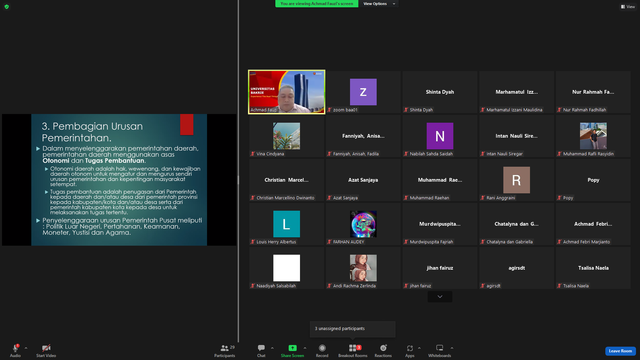Image resolution: width=640 pixels, height=360 pixels.
Task: Select Nabilah Sahda Saidah's tile
Action: pyautogui.click(x=440, y=136)
